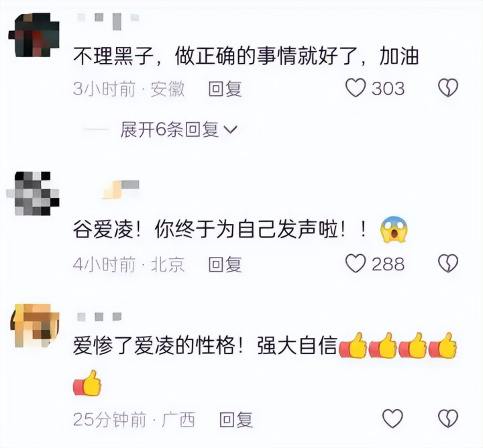The height and width of the screenshot is (448, 483).
Task: Tap broken heart on the Guangxi comment
Action: click(448, 418)
